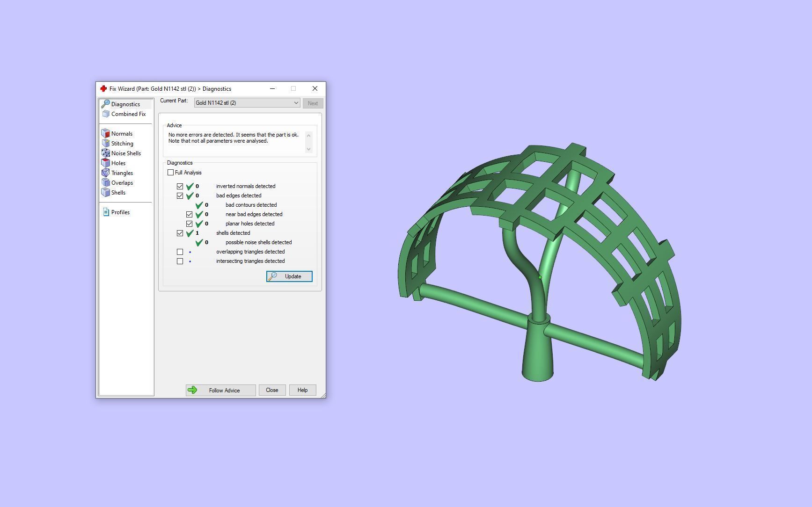Click the Normals cube icon
Screen dimensions: 812x507
(106, 134)
